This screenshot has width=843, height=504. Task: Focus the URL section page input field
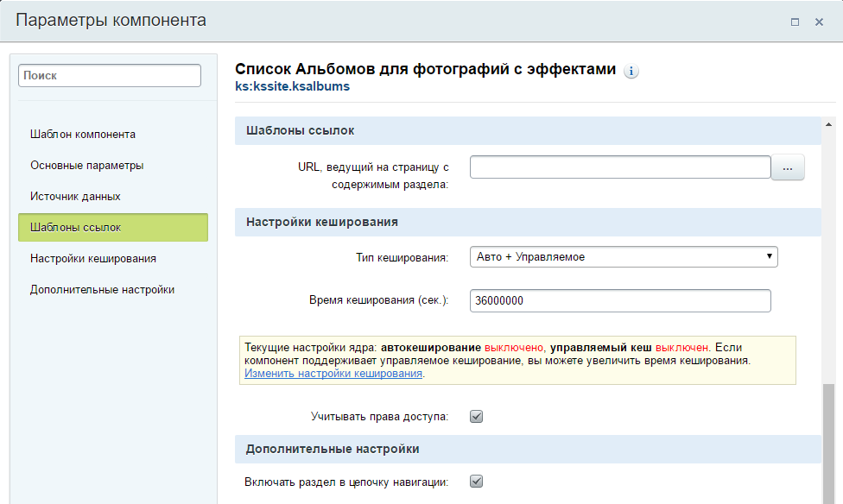pyautogui.click(x=619, y=167)
